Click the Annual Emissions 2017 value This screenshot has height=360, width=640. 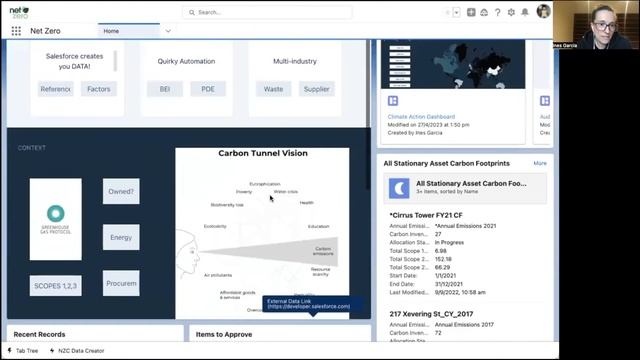pos(464,324)
